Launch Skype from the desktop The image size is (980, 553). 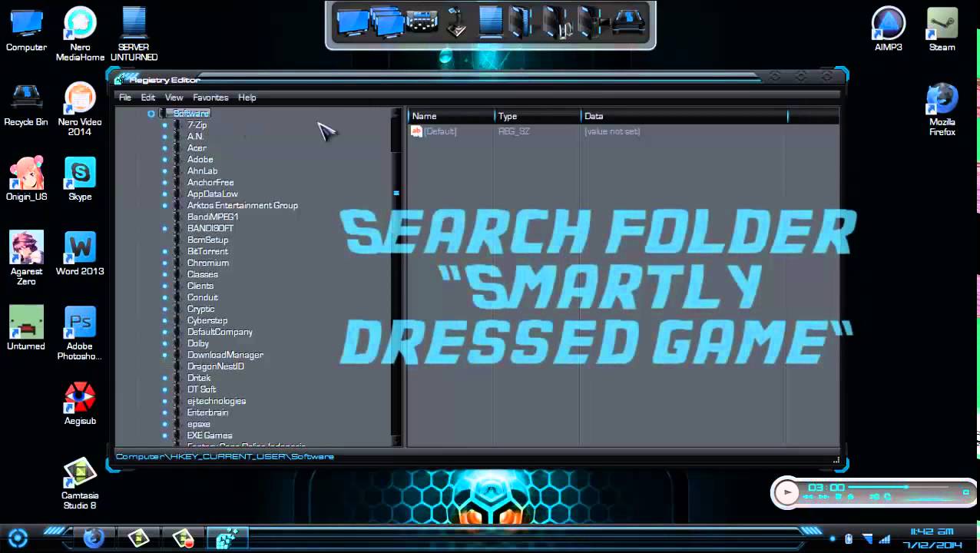(x=80, y=179)
